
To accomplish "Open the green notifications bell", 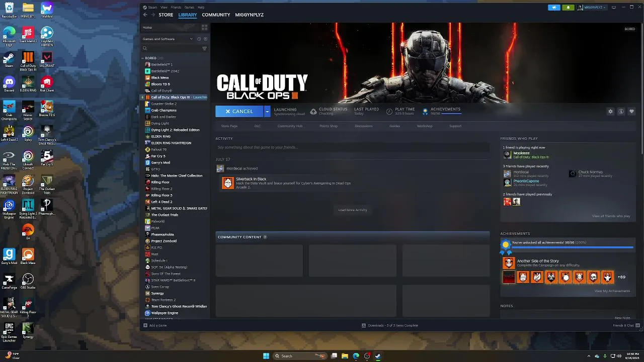I will [x=568, y=8].
